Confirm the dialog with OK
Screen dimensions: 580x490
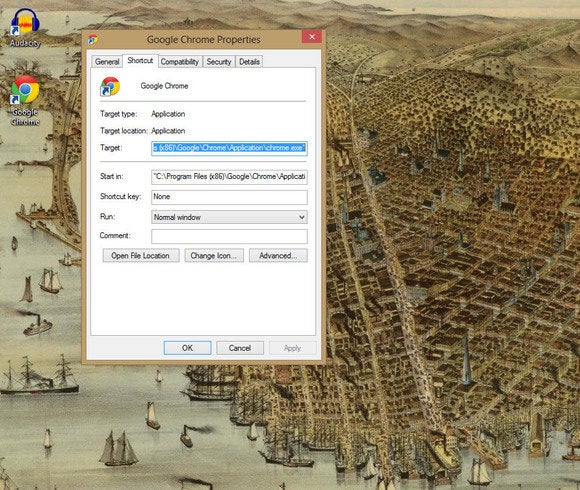click(188, 348)
